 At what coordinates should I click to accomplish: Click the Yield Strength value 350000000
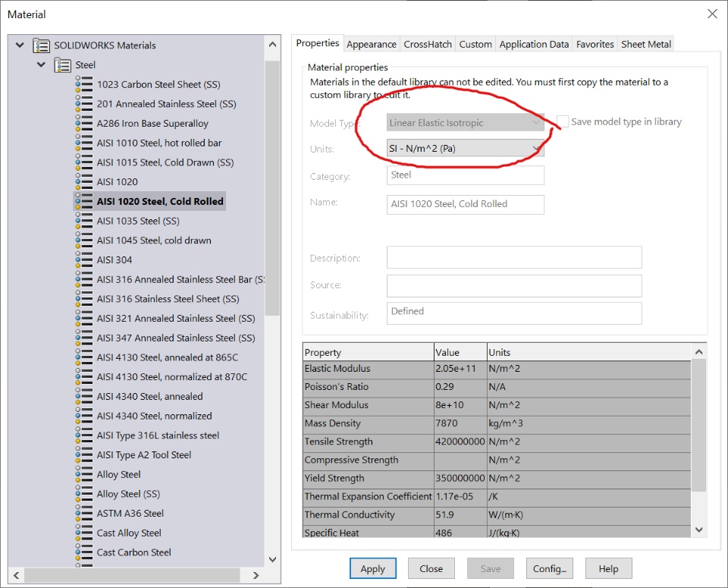(x=460, y=478)
